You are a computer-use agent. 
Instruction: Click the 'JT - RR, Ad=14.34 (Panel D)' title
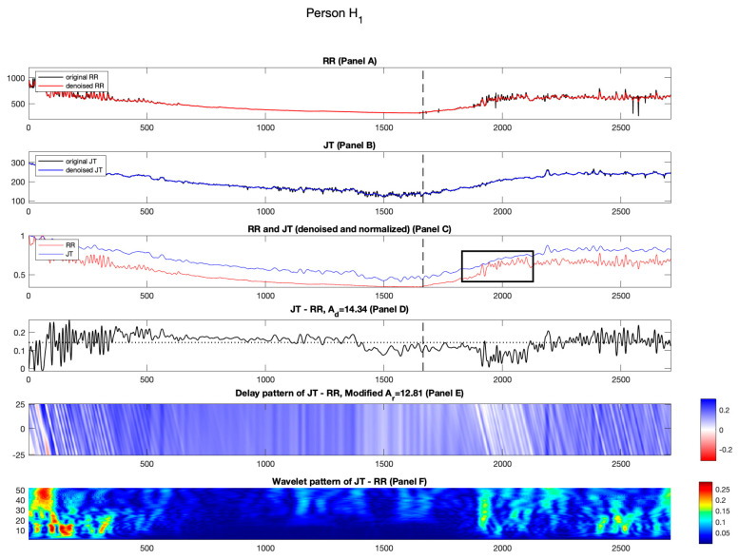(x=350, y=309)
